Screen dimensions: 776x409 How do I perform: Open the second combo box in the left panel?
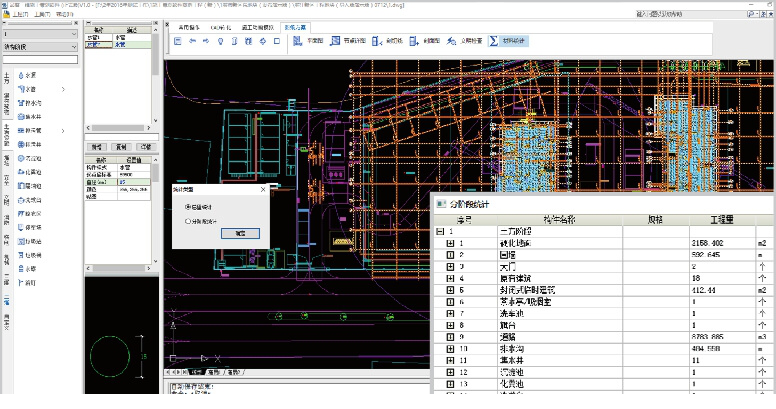[x=40, y=47]
